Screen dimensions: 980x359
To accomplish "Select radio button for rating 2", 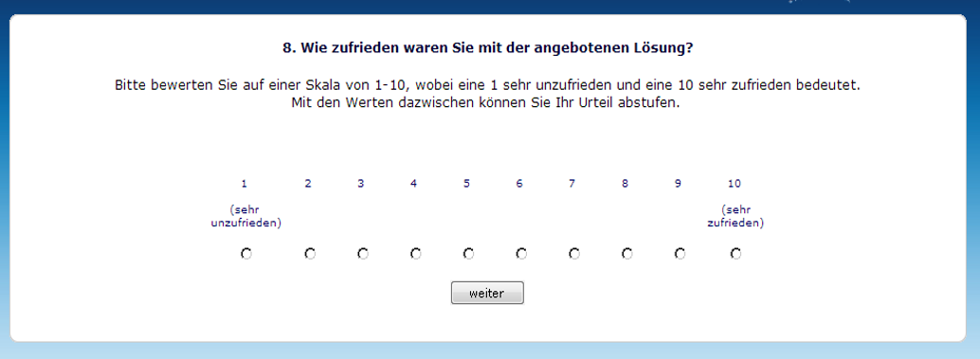I will (310, 254).
